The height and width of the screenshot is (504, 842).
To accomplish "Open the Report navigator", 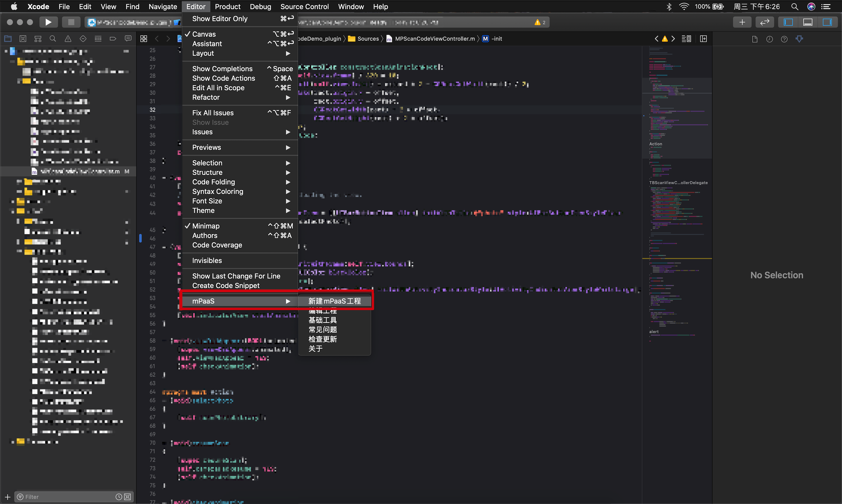I will (128, 39).
